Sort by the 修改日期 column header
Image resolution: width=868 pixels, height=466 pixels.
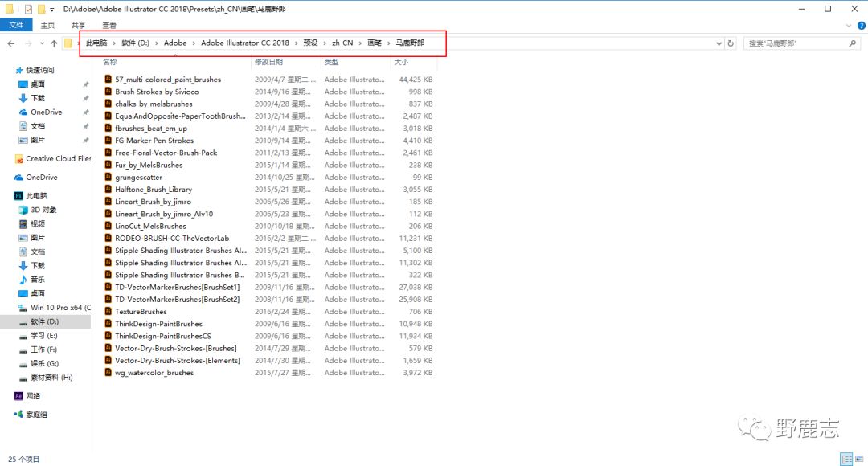268,62
